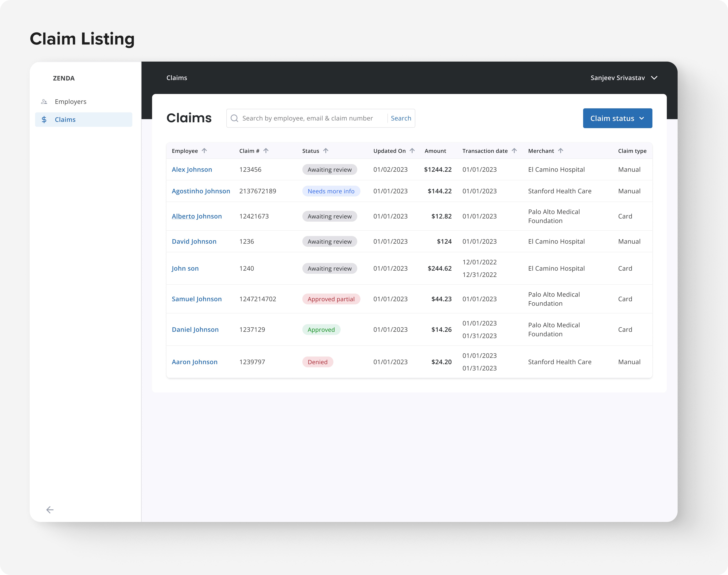Screen dimensions: 728x575
Task: Click the Transaction date sort arrow
Action: coord(514,151)
